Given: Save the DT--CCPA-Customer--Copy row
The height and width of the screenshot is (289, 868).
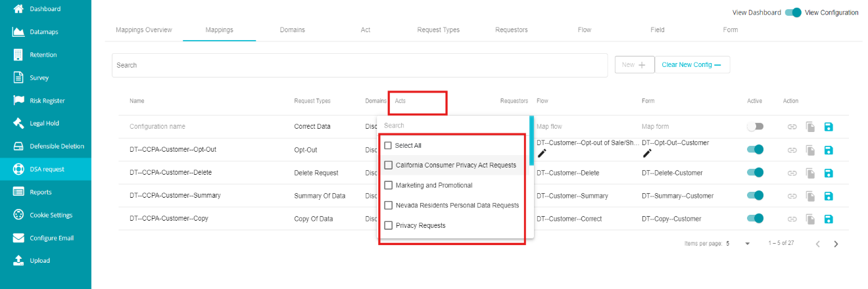Looking at the screenshot, I should pos(828,219).
